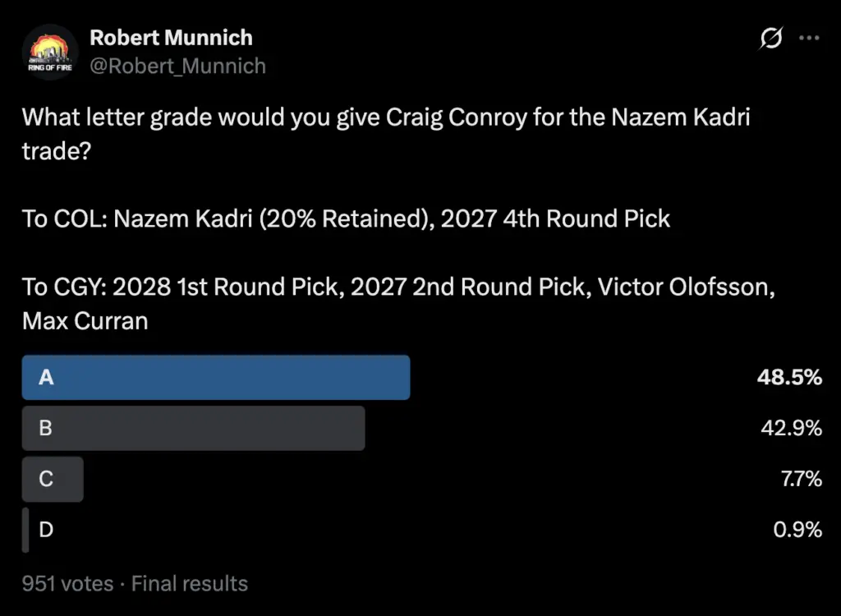Click the 48.5% percentage for option A
The width and height of the screenshot is (841, 616).
click(x=789, y=377)
